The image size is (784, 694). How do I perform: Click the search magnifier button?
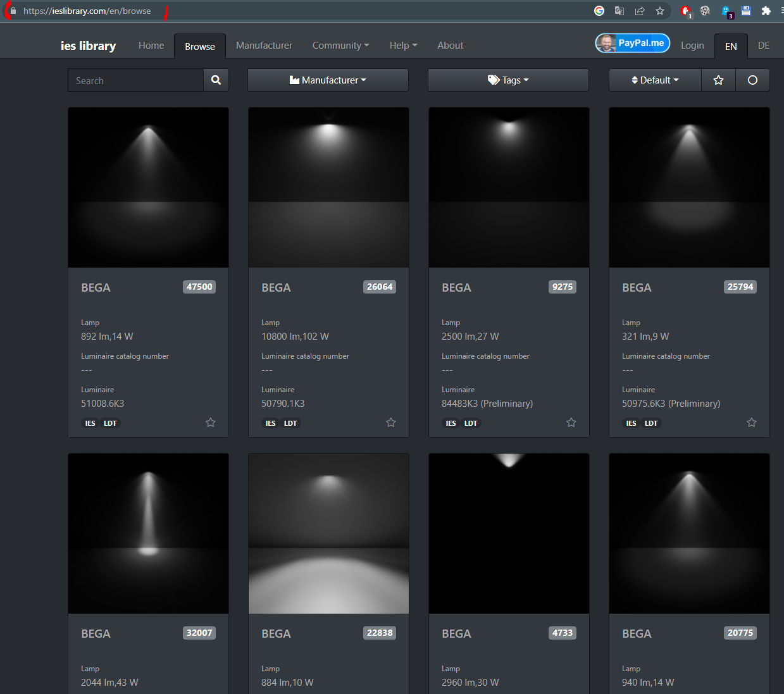tap(216, 80)
